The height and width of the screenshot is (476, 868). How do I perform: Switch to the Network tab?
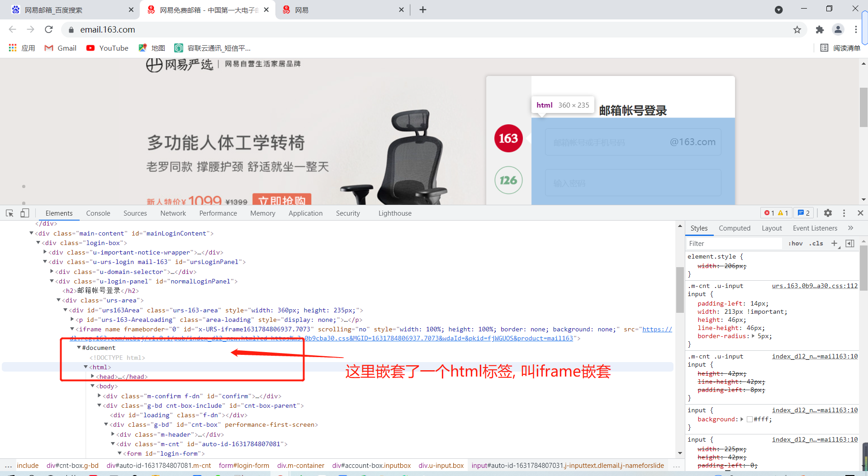(173, 213)
